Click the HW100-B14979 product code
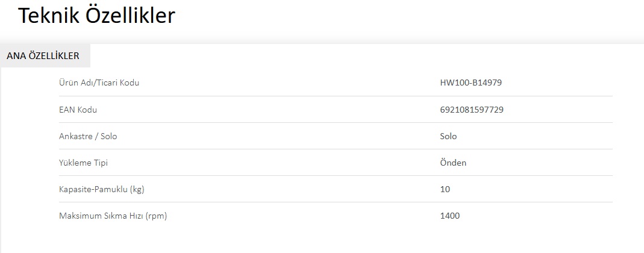Screen dimensions: 644x253 point(470,83)
